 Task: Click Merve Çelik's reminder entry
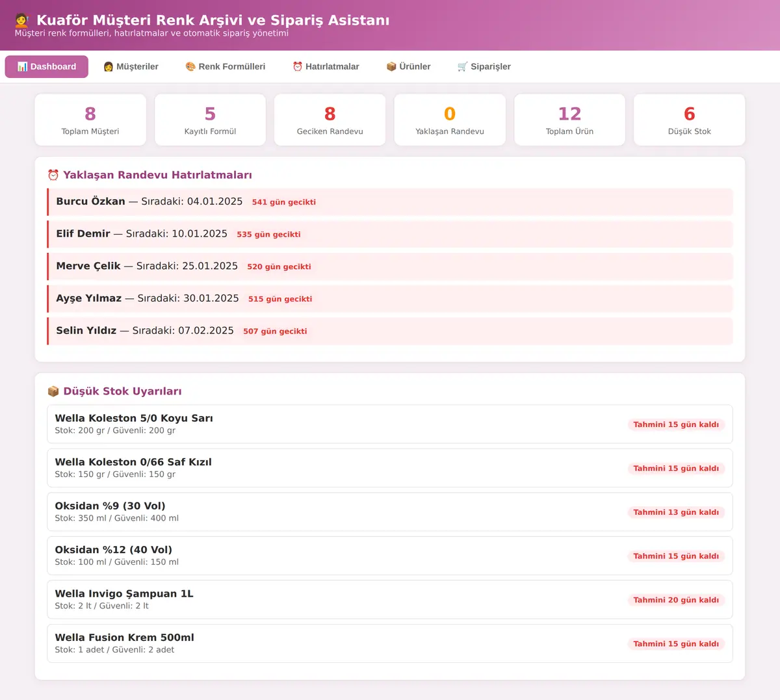tap(390, 266)
